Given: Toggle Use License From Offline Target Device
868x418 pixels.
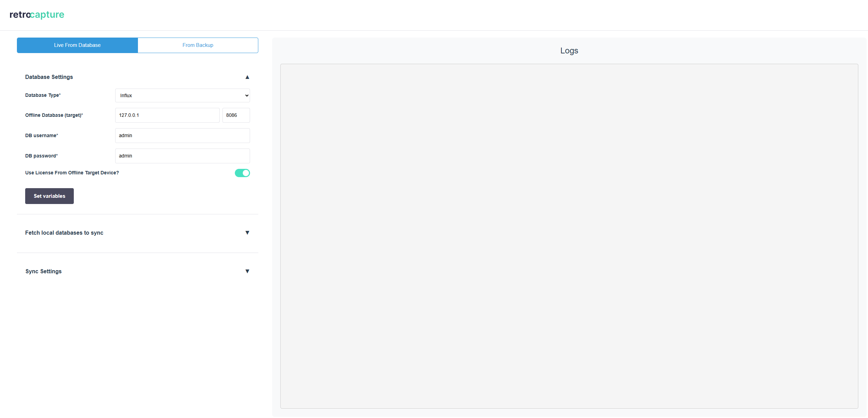Looking at the screenshot, I should point(242,173).
